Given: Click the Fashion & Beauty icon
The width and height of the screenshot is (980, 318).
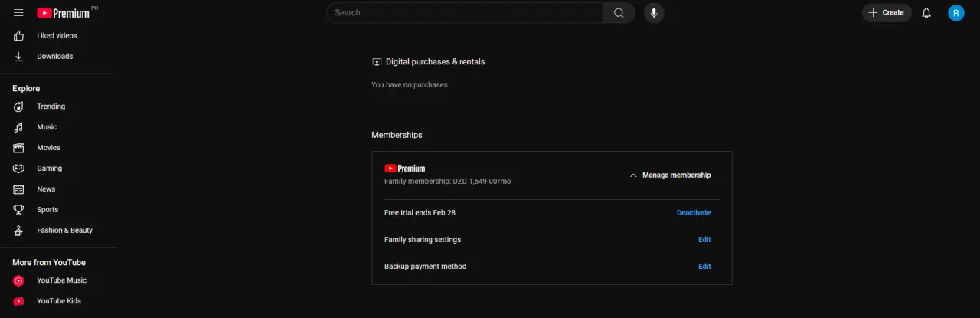Looking at the screenshot, I should [19, 231].
